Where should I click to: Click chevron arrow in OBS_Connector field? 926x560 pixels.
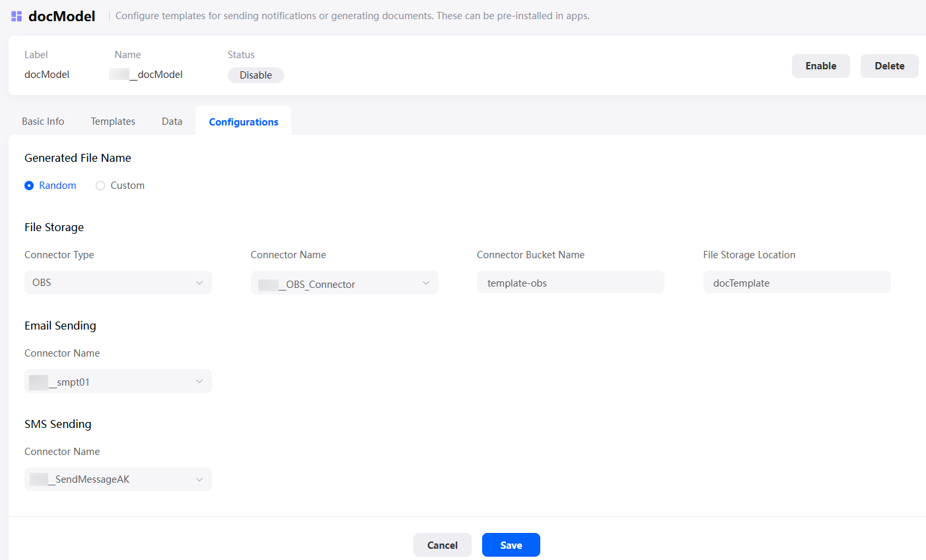(426, 283)
